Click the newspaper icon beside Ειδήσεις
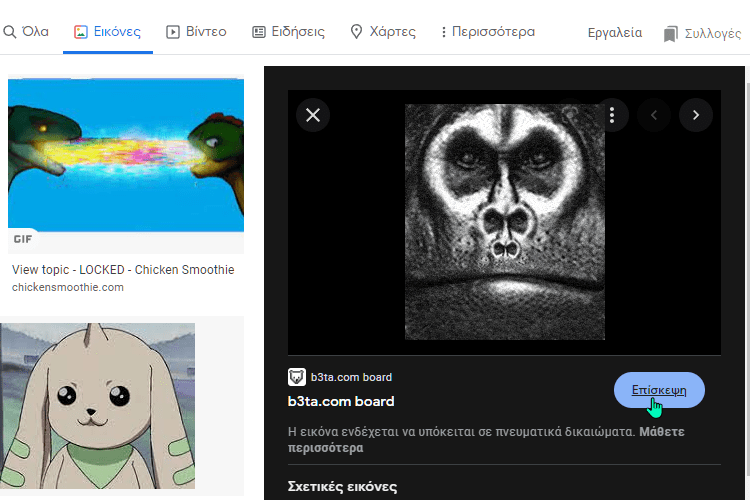The image size is (750, 500). click(259, 32)
